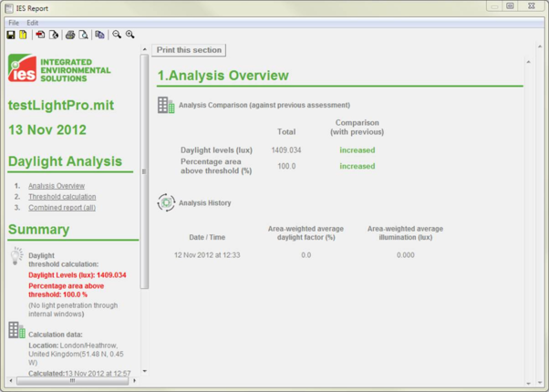549x392 pixels.
Task: Open the Analysis Overview link
Action: point(57,186)
